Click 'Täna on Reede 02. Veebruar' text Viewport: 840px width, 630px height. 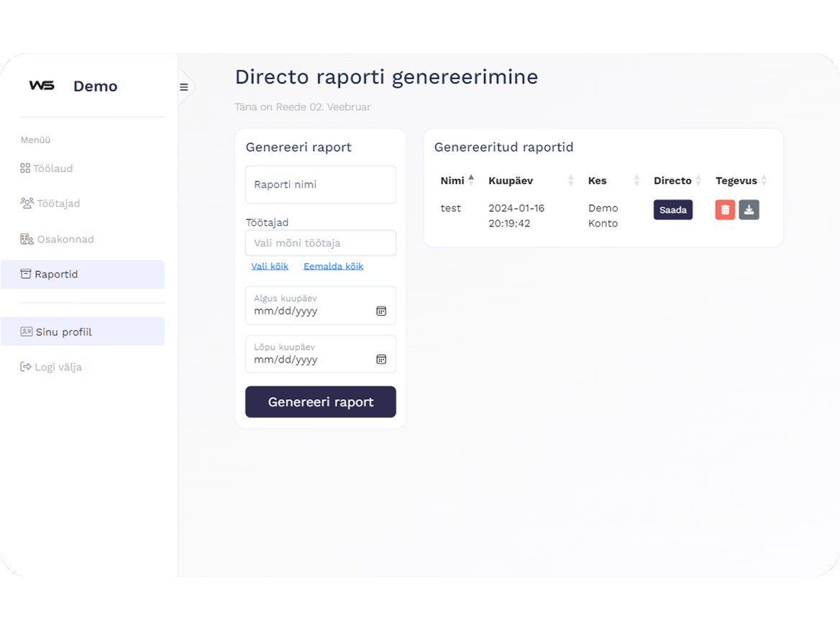tap(303, 107)
